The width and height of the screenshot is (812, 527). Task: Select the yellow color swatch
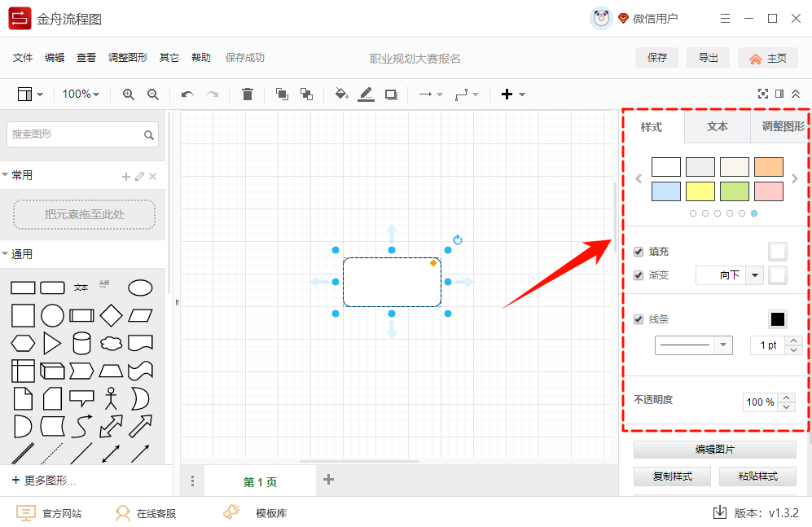(x=700, y=191)
